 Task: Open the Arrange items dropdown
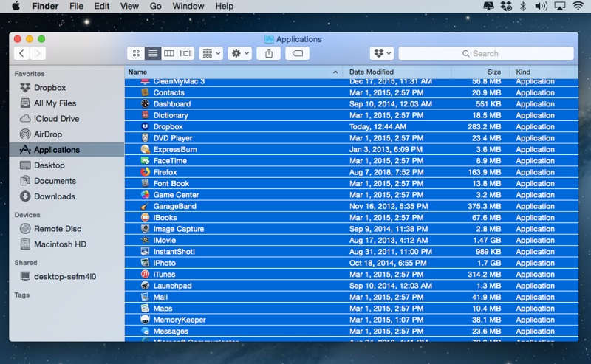(211, 53)
